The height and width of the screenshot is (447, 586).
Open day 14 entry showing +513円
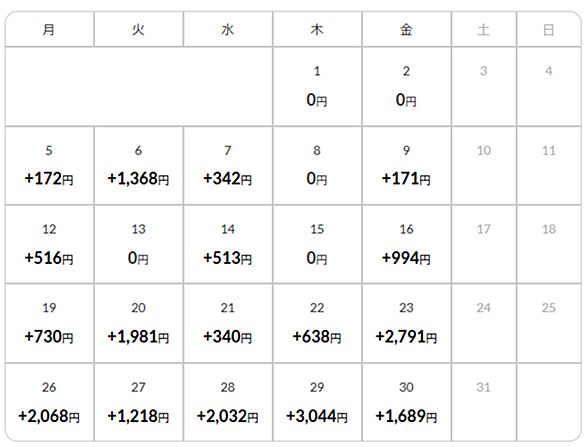pyautogui.click(x=228, y=244)
